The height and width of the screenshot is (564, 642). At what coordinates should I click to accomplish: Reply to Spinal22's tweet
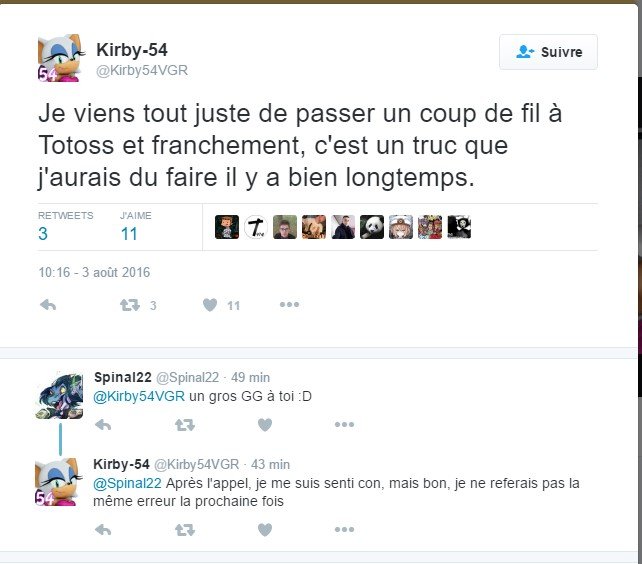103,425
